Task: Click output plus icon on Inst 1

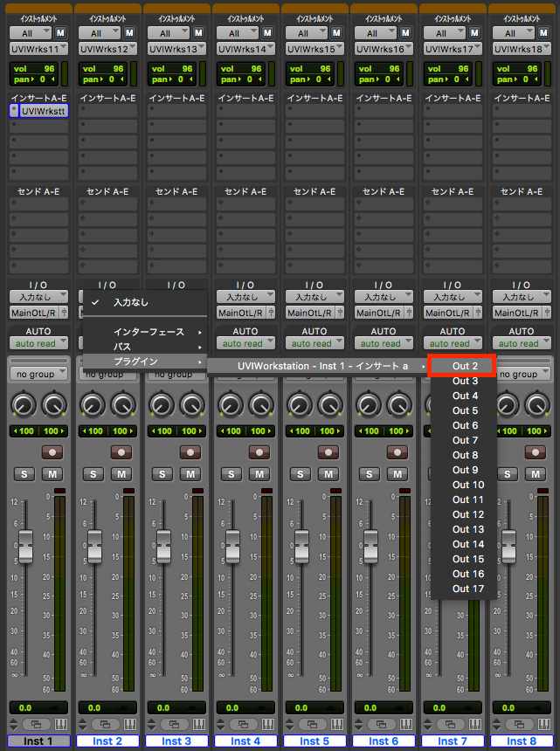Action: coord(64,313)
